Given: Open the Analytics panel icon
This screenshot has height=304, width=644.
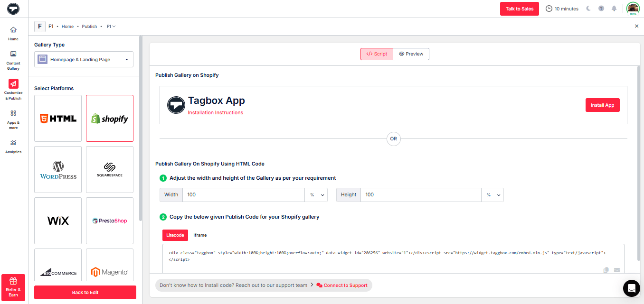Looking at the screenshot, I should pos(13,145).
